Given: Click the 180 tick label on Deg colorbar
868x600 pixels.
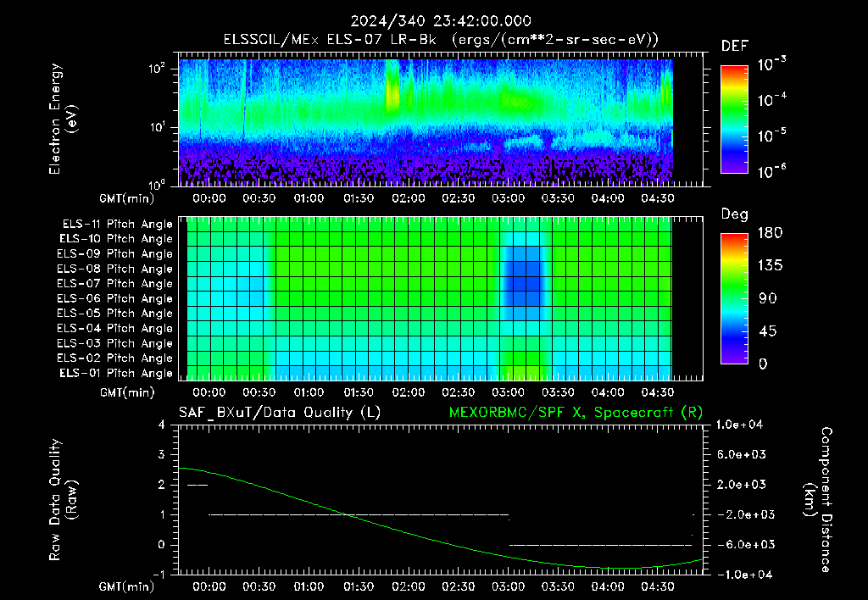Looking at the screenshot, I should pyautogui.click(x=770, y=233).
